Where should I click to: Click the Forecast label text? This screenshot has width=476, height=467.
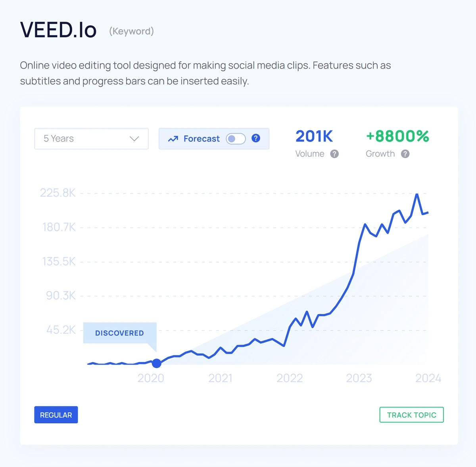point(202,138)
